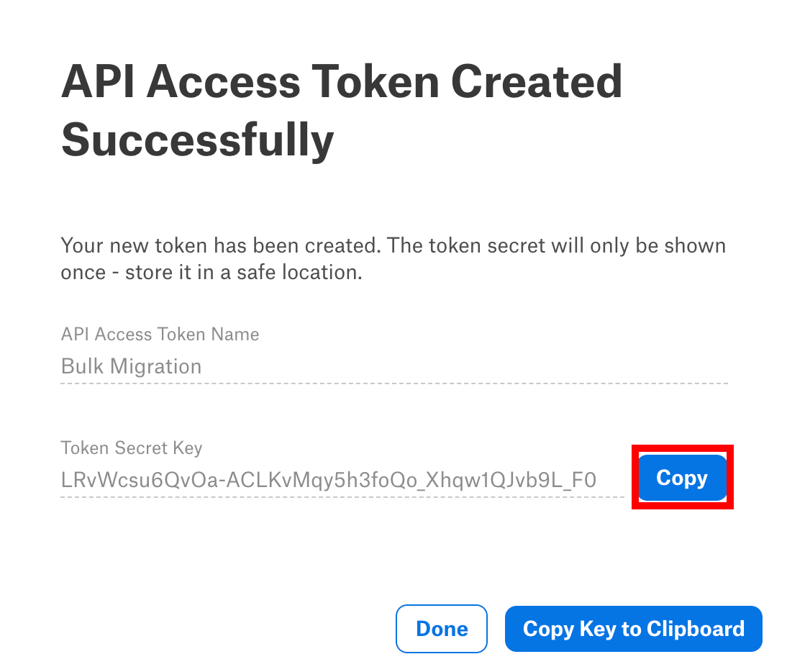Viewport: 787px width, 672px height.
Task: Click the 'store it in a safe location' text
Action: pos(243,273)
